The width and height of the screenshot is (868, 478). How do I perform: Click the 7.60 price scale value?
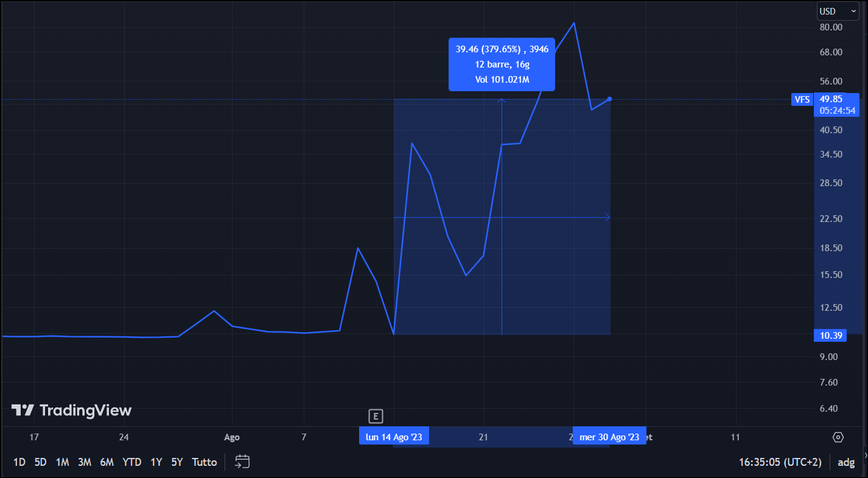coord(828,383)
